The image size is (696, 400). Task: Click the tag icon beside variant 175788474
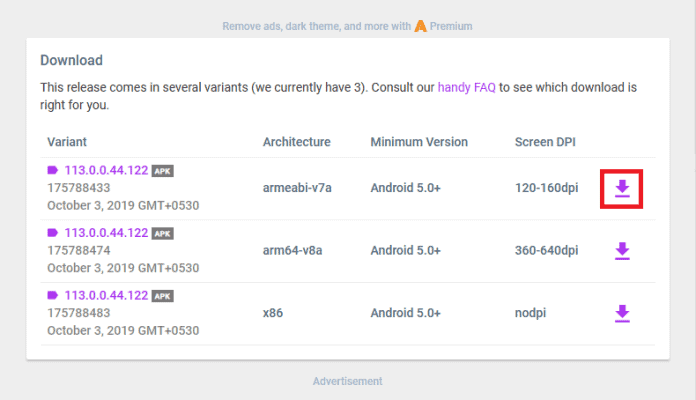pos(53,233)
